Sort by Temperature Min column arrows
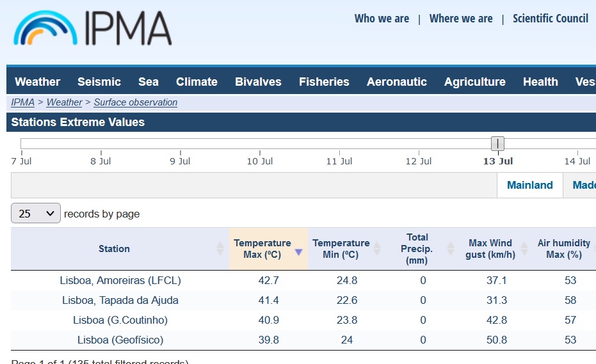The width and height of the screenshot is (596, 364). point(377,249)
